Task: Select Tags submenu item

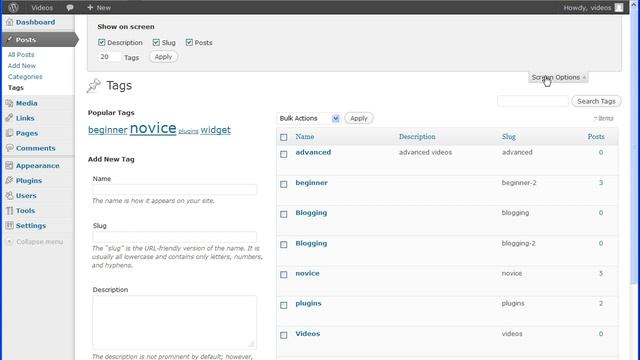Action: pos(16,87)
